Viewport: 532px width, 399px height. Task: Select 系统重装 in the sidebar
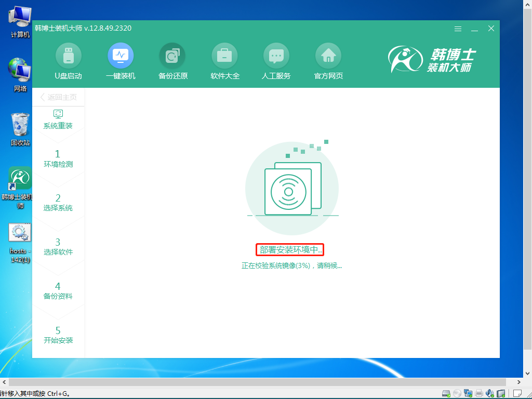click(x=59, y=119)
